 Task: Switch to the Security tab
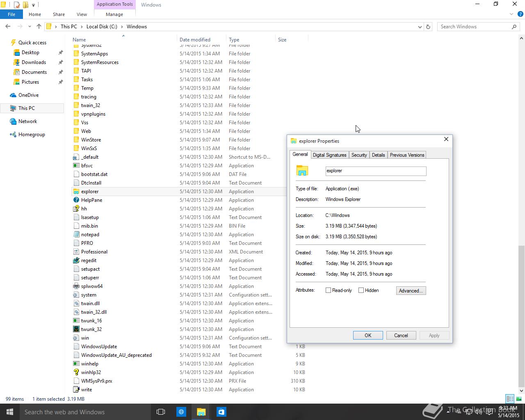tap(359, 155)
